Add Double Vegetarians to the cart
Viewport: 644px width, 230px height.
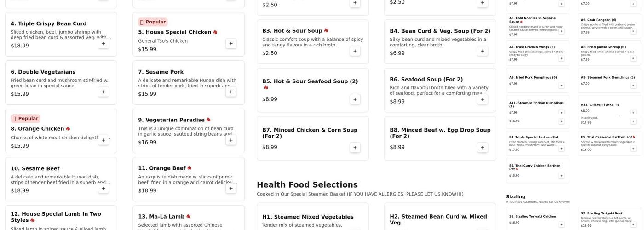[103, 92]
